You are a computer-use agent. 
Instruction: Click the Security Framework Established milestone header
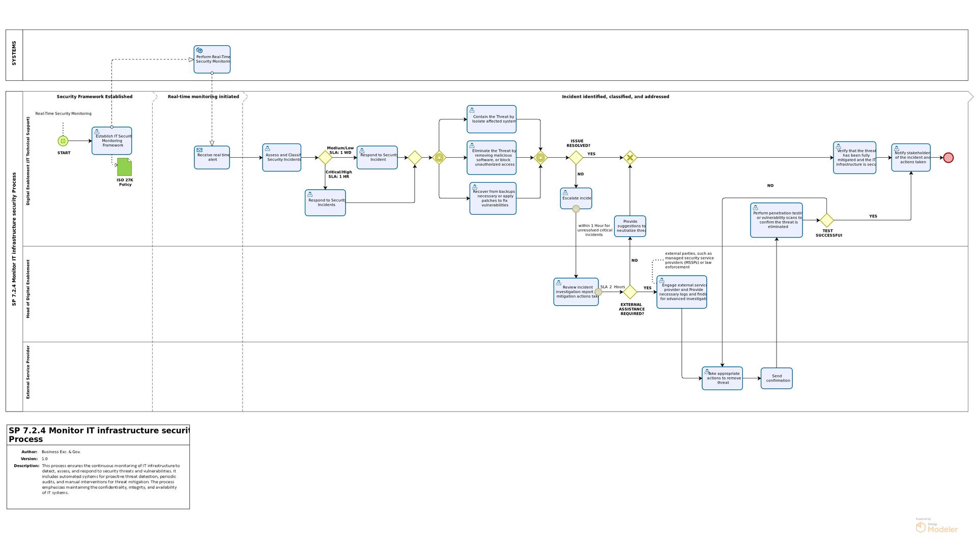click(x=95, y=97)
